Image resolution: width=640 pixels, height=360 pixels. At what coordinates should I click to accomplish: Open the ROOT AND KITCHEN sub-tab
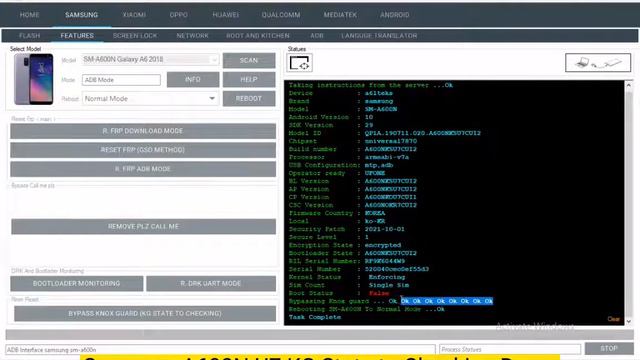[258, 36]
